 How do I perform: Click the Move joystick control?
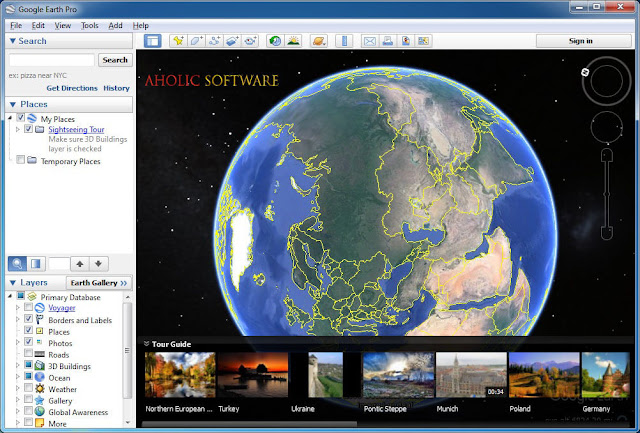tap(607, 127)
